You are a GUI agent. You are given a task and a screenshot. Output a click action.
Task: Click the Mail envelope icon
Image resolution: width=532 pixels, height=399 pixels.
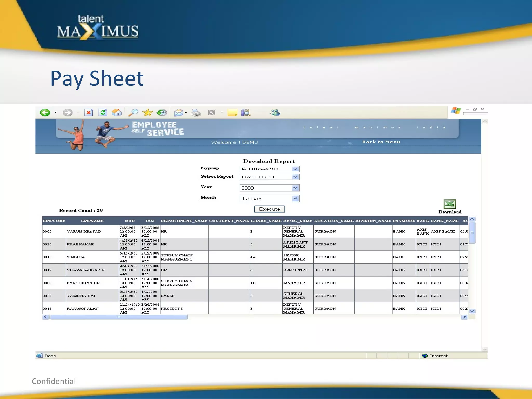(178, 112)
